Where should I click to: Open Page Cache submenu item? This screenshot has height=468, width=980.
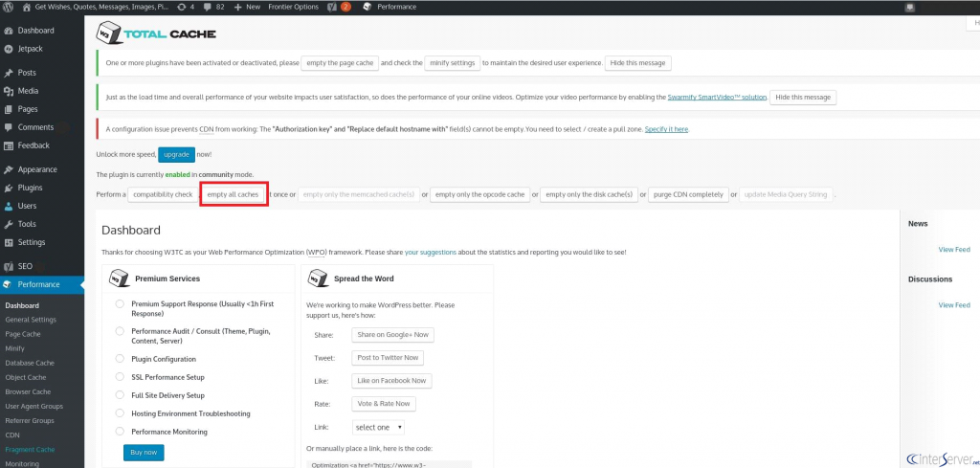pos(23,334)
